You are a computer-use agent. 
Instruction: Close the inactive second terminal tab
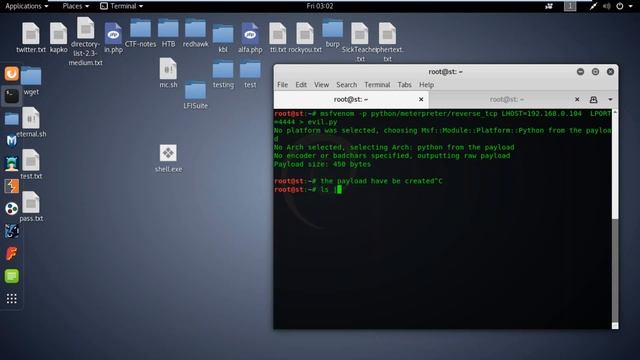[x=577, y=99]
